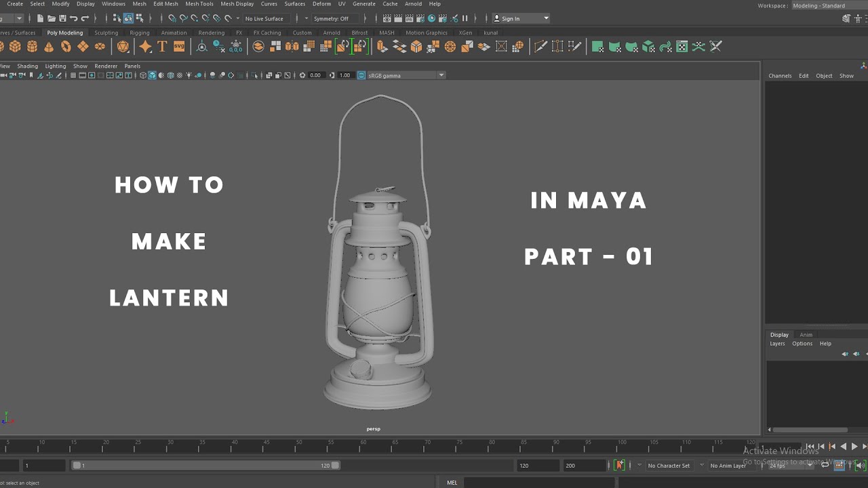Viewport: 868px width, 488px height.
Task: Click the Bevel tool icon
Action: pyautogui.click(x=416, y=46)
